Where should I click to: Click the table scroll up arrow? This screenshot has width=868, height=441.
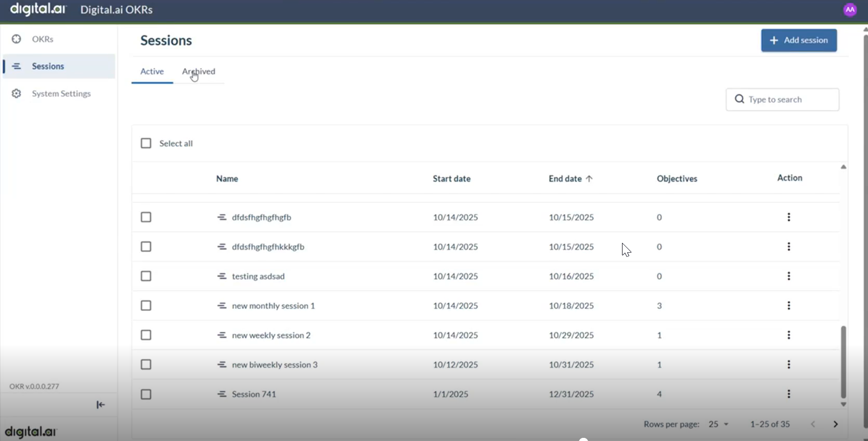(x=843, y=167)
